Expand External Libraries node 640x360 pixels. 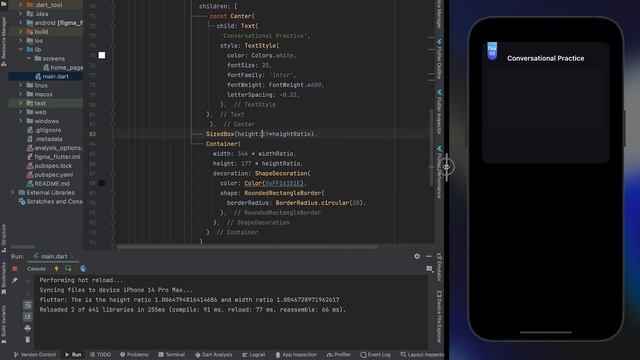point(13,192)
